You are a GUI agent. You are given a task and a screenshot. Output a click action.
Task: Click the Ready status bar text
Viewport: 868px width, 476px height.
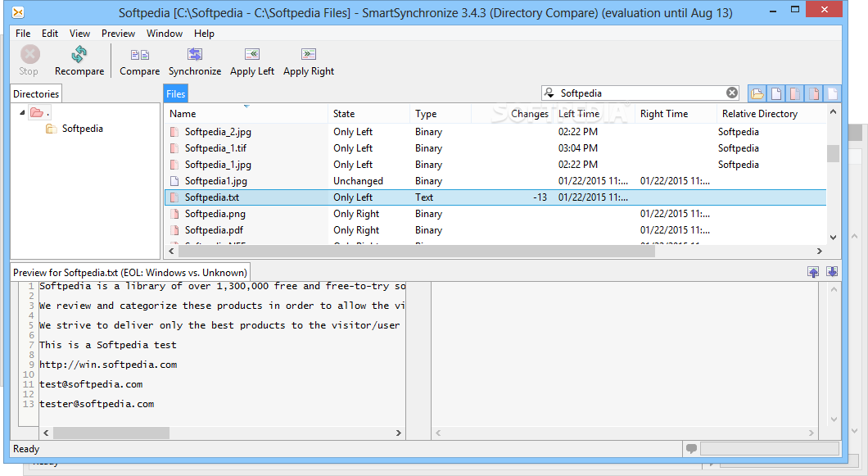[26, 449]
